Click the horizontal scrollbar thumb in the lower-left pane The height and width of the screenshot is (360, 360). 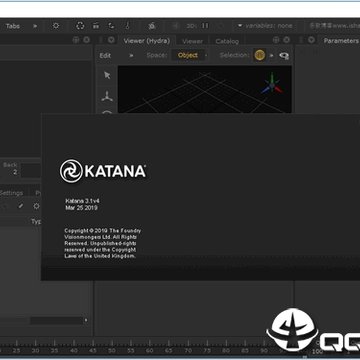click(15, 320)
